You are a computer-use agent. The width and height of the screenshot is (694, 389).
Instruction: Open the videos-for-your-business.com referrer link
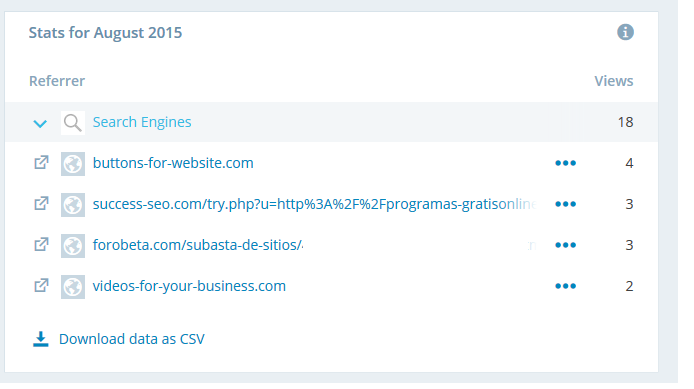[x=189, y=286]
